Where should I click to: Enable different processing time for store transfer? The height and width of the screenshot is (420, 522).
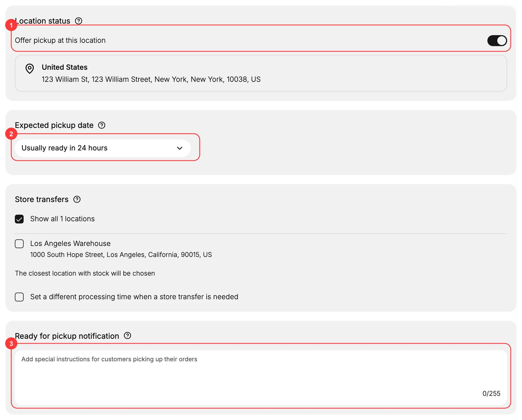click(x=19, y=297)
